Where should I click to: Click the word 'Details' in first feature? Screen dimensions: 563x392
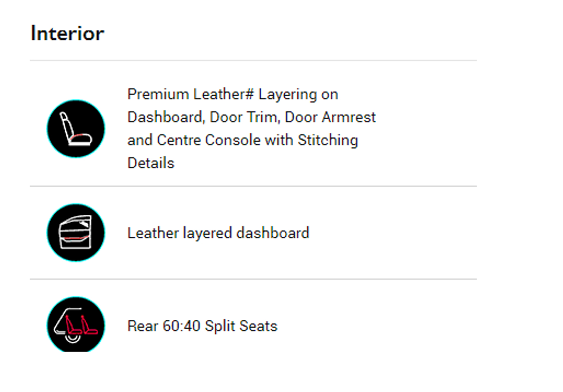[x=151, y=163]
